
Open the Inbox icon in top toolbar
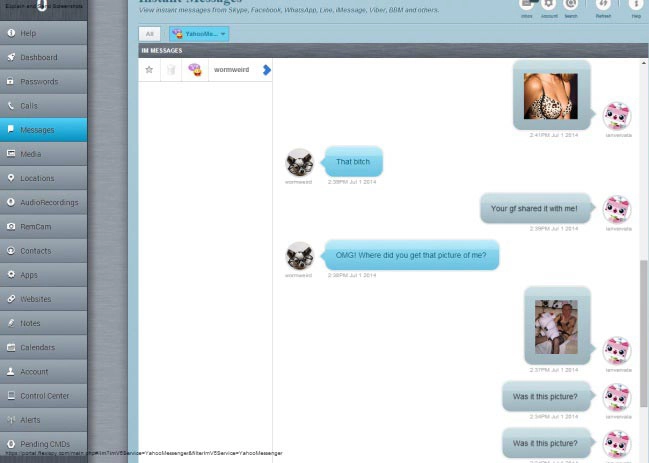526,6
